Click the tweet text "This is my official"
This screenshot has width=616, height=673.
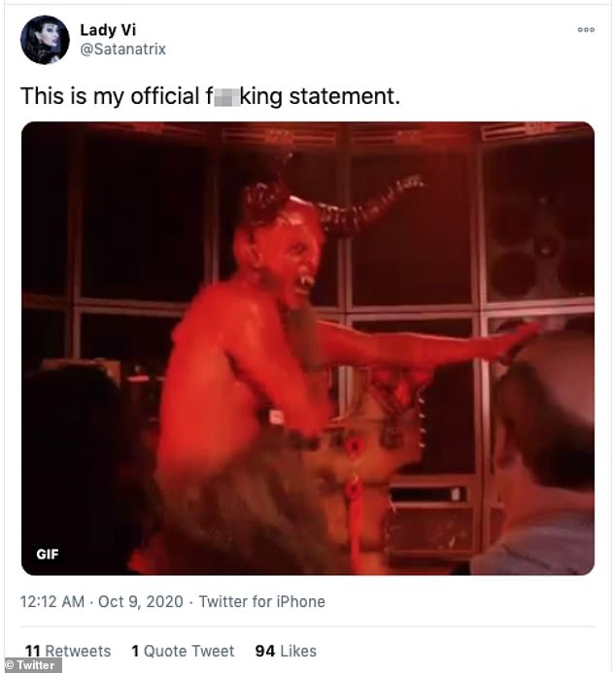109,98
